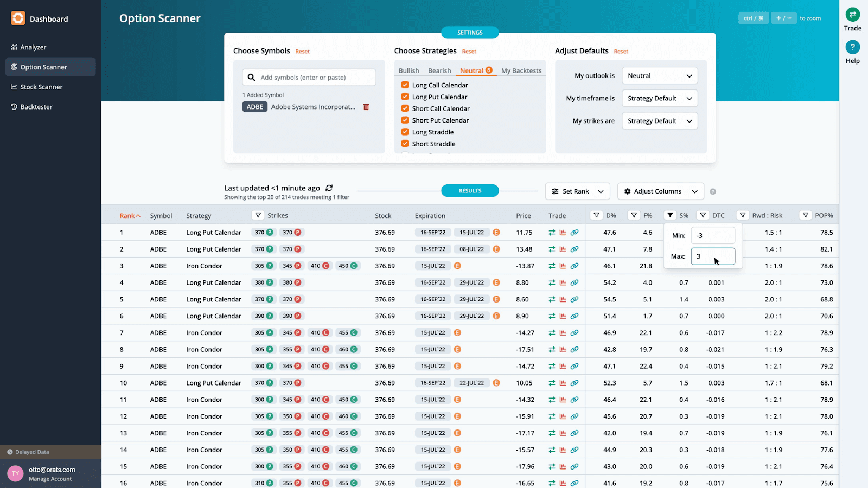The image size is (868, 488).
Task: Click the S% filter Min field
Action: 713,235
